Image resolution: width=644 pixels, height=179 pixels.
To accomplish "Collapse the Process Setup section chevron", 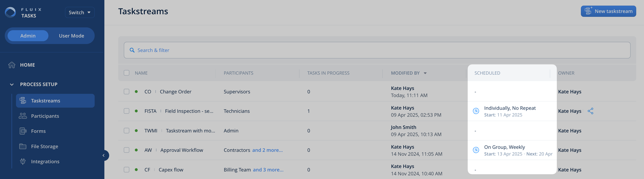I will [x=12, y=84].
